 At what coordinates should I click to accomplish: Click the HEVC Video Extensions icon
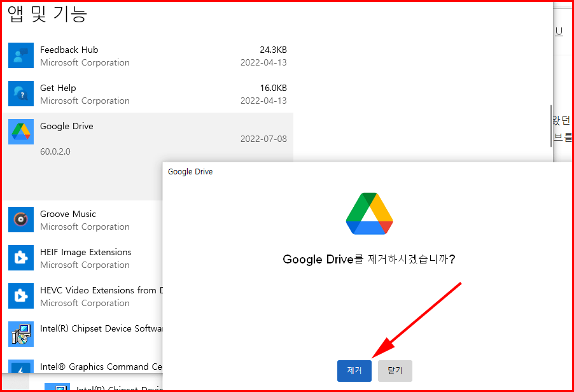tap(21, 296)
